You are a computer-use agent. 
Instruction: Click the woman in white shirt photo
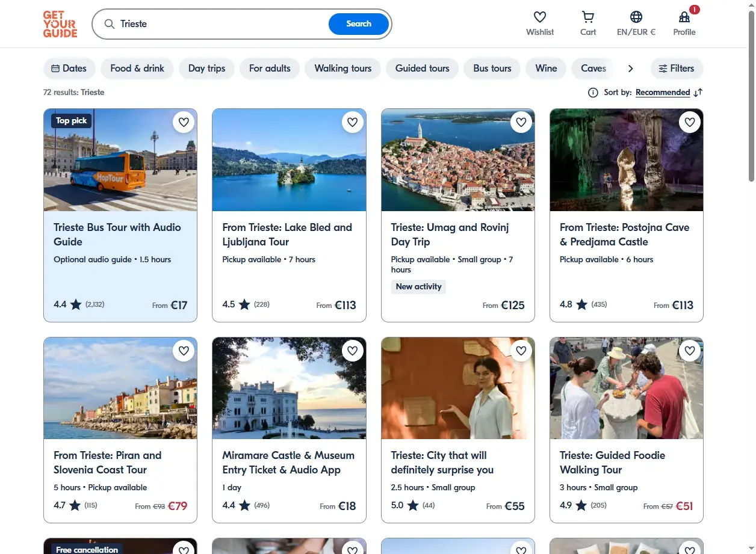point(458,388)
